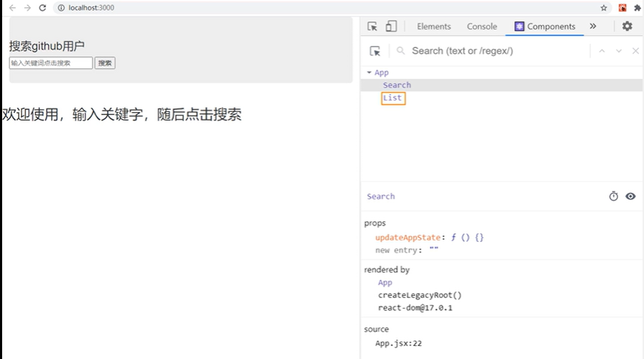The image size is (644, 359).
Task: Collapse the App tree node
Action: click(x=369, y=73)
